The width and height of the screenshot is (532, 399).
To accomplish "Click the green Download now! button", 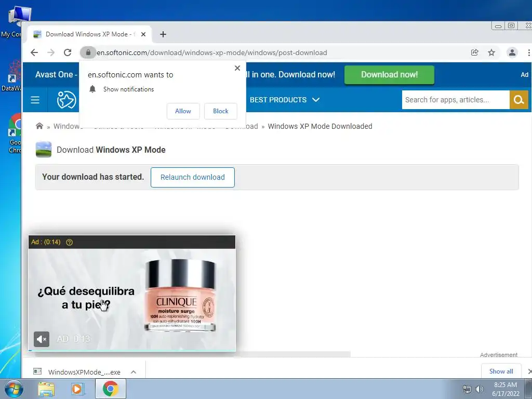I will (389, 75).
